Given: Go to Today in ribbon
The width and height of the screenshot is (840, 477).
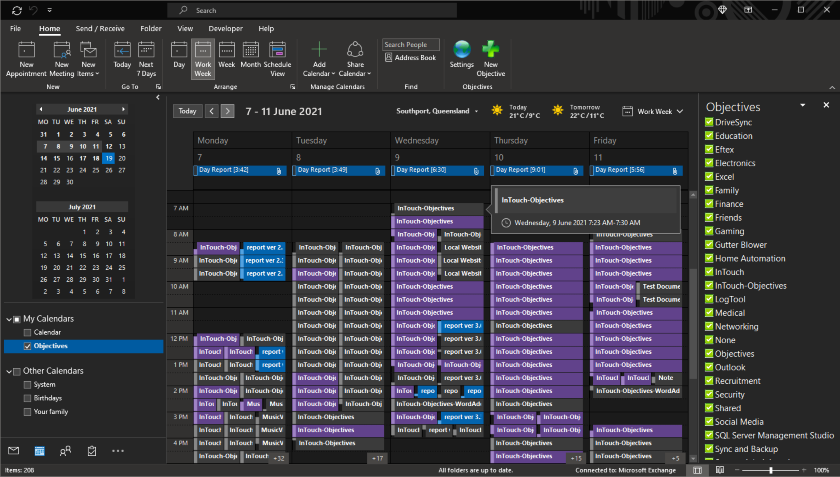Looking at the screenshot, I should pyautogui.click(x=122, y=56).
